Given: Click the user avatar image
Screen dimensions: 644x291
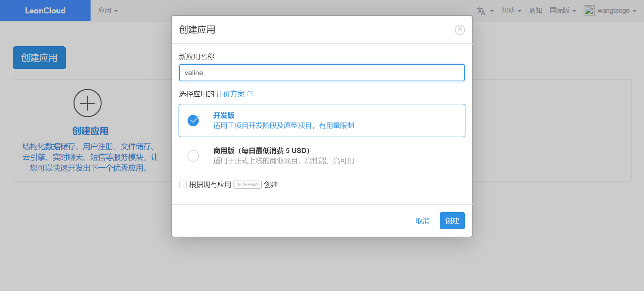Looking at the screenshot, I should (589, 11).
